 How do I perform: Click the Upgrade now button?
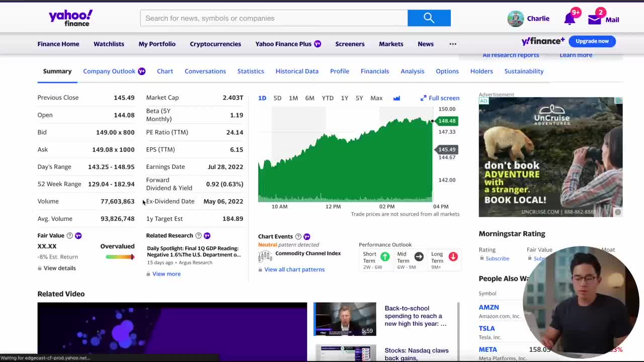click(x=592, y=41)
